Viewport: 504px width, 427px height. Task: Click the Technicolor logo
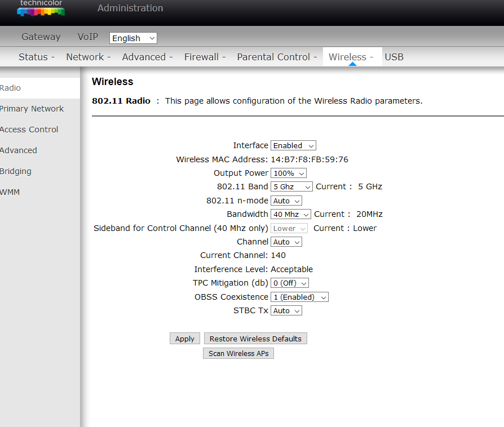click(x=41, y=8)
